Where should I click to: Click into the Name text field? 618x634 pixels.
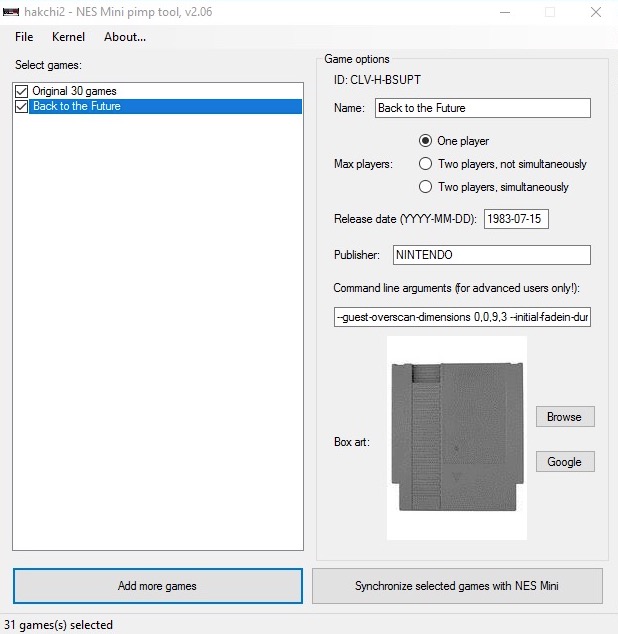pos(482,108)
